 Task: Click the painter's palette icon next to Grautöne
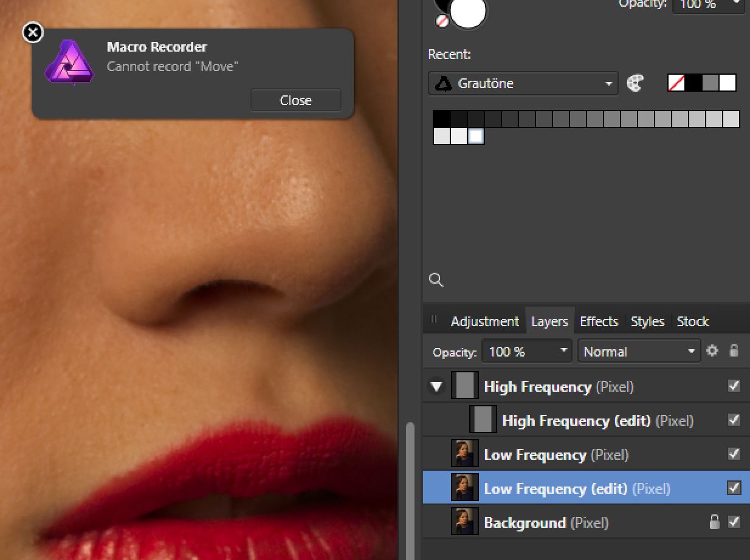(635, 83)
